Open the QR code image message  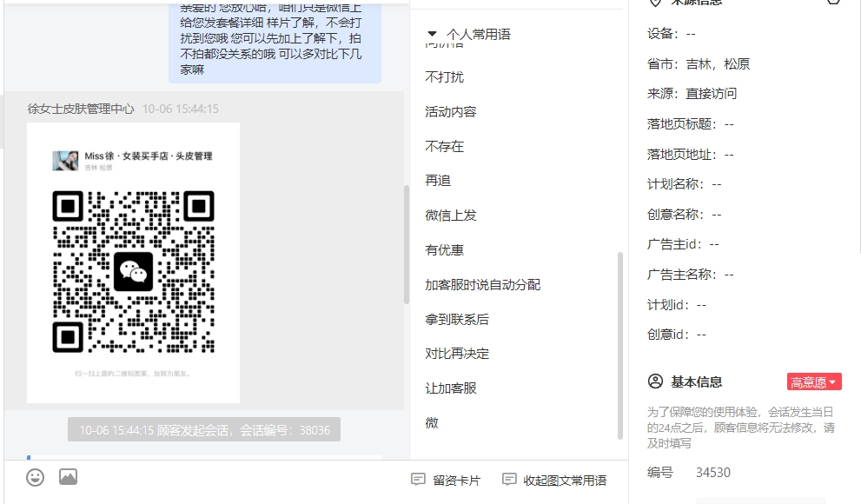[134, 263]
